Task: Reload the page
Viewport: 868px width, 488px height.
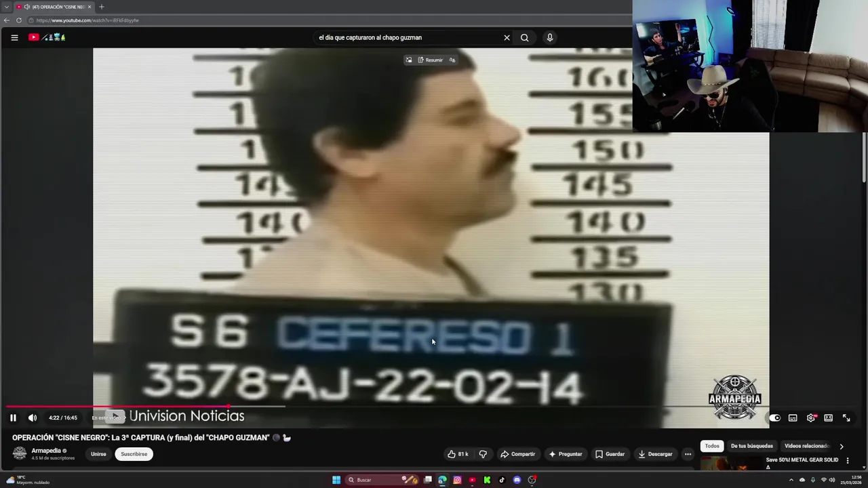Action: [19, 20]
